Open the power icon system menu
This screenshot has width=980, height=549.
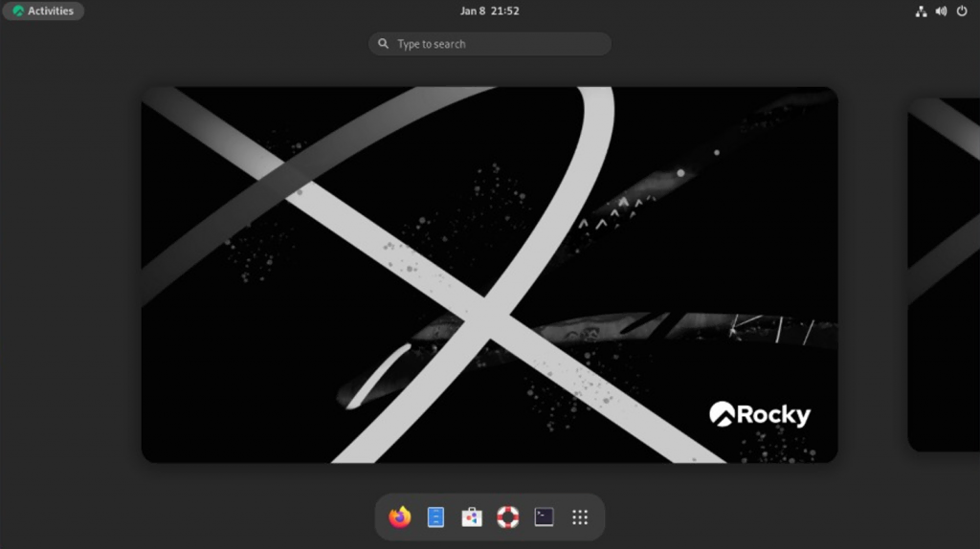(962, 11)
